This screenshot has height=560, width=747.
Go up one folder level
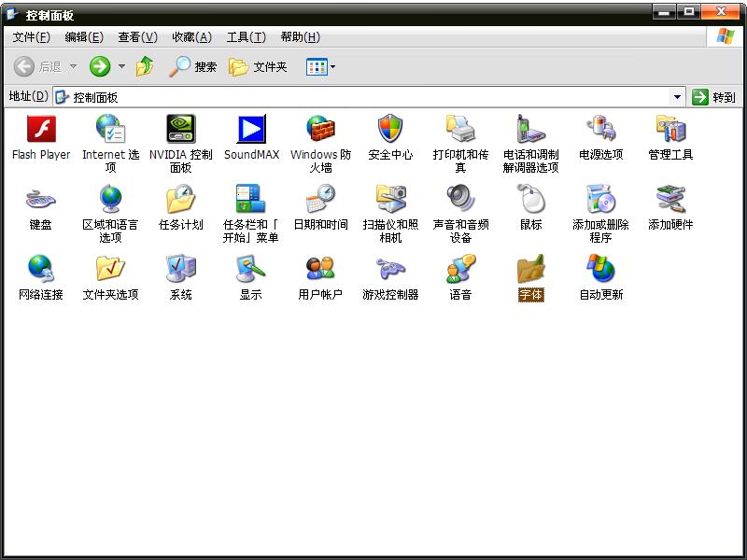145,66
